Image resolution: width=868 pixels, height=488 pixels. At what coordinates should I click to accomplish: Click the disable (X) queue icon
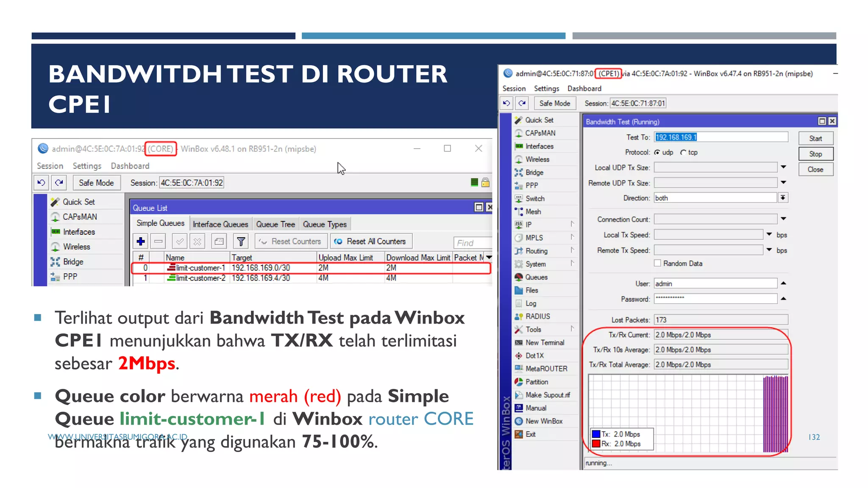(198, 241)
